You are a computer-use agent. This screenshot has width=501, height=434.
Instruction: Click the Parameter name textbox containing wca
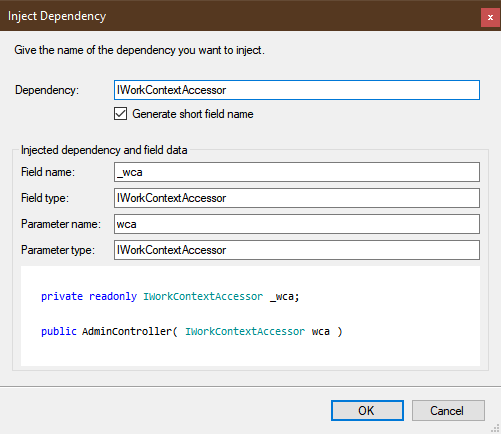[x=297, y=224]
